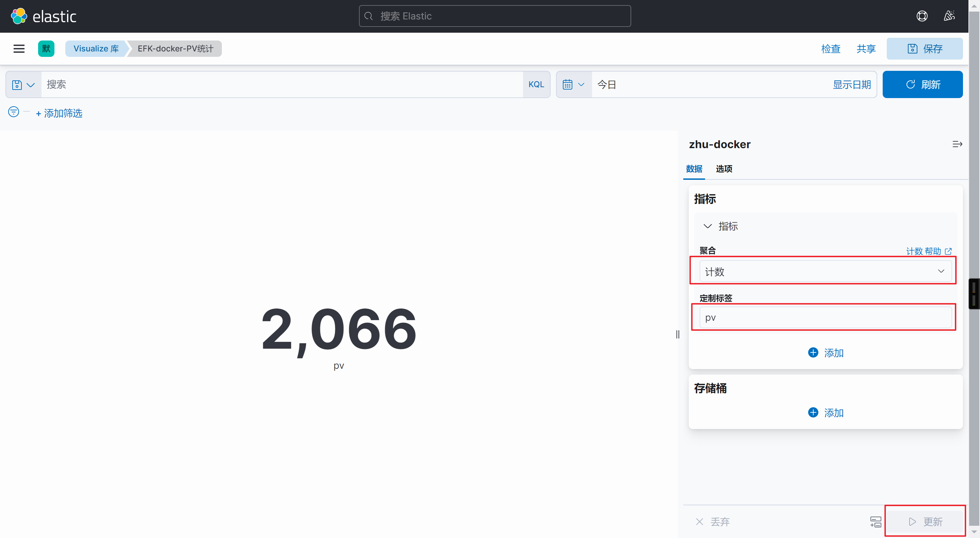Open the hamburger navigation menu
The image size is (980, 538).
[x=19, y=49]
